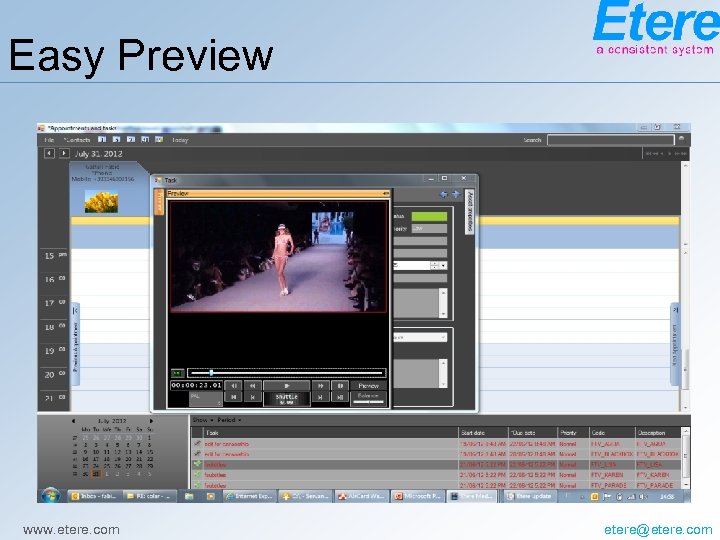Open the Period dropdown above the task list
720x540 pixels.
pos(229,420)
